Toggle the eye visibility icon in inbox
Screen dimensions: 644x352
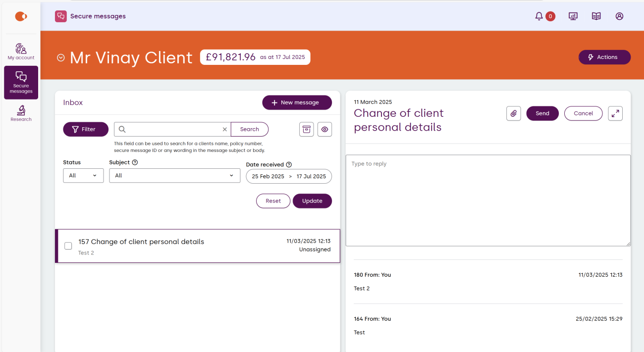tap(324, 129)
